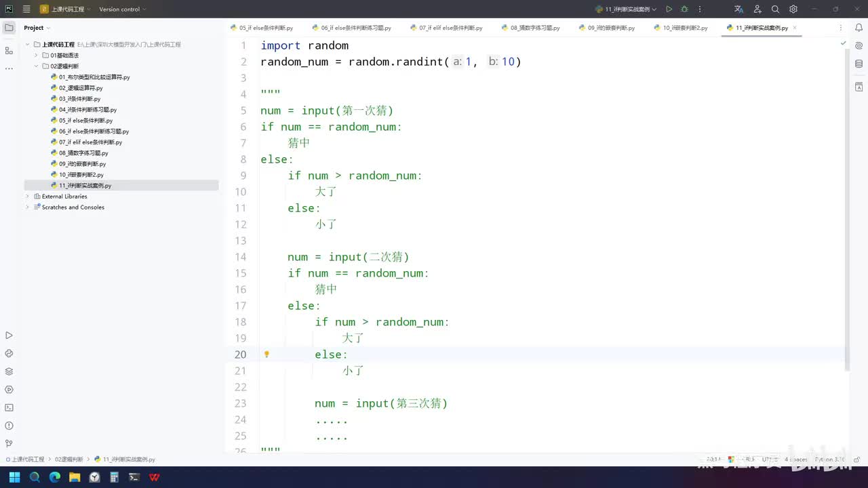
Task: Open the Problems tool window
Action: click(9, 426)
